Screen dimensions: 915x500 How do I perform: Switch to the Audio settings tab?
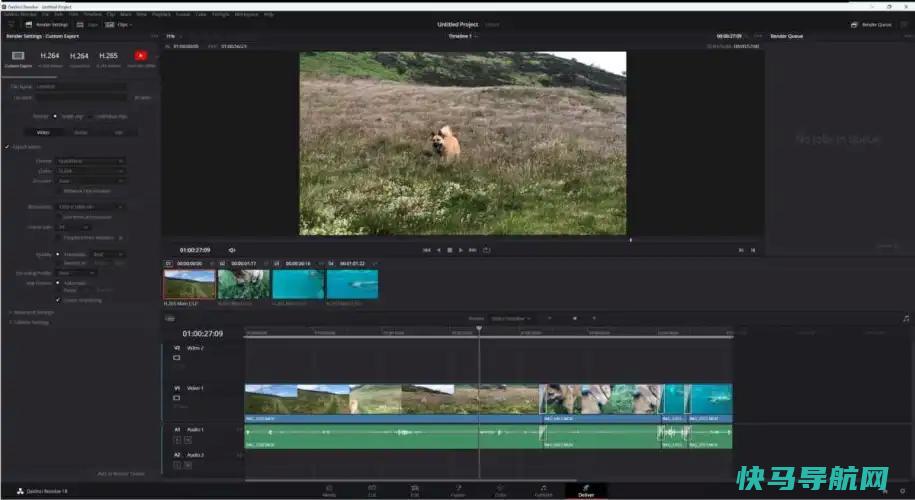[x=81, y=132]
